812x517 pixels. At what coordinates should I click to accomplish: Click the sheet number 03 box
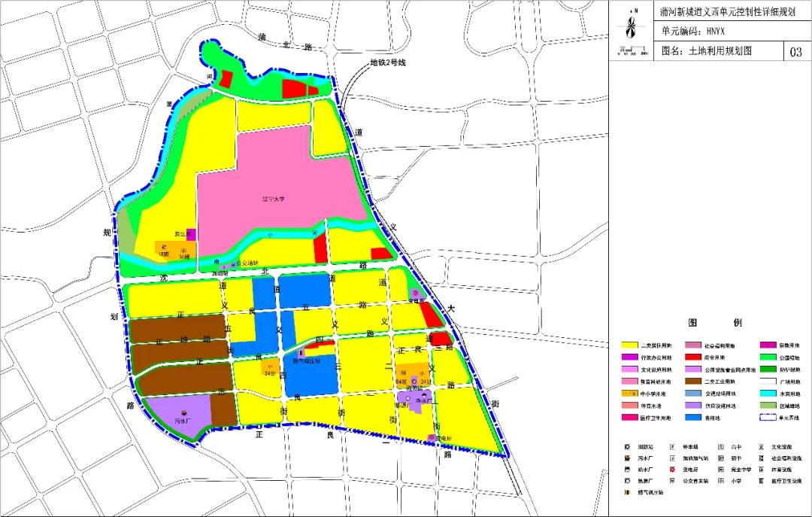click(797, 52)
